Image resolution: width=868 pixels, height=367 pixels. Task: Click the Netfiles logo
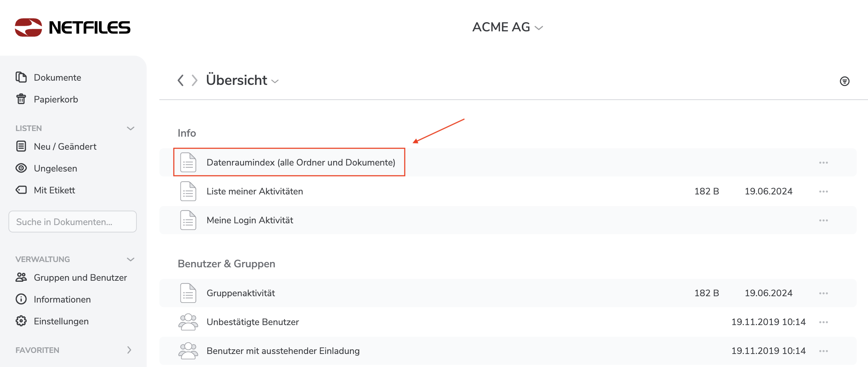(72, 27)
